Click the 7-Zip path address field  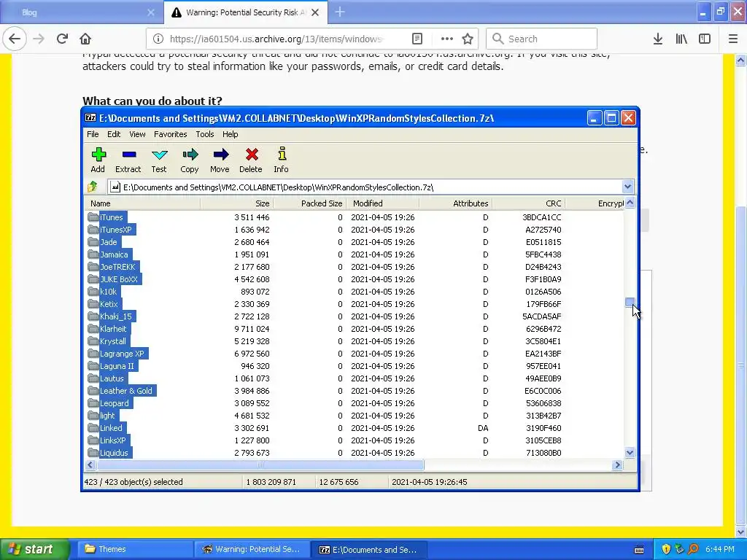coord(365,187)
